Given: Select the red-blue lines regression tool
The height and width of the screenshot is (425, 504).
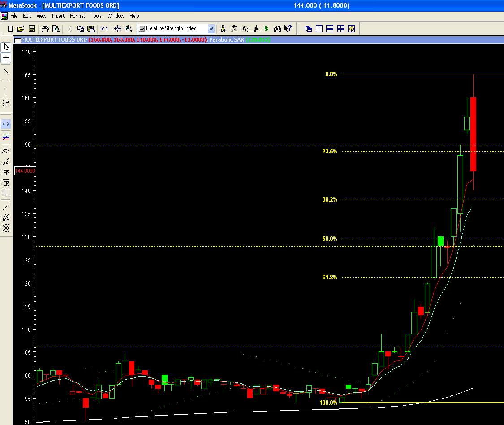Looking at the screenshot, I should pyautogui.click(x=6, y=137).
